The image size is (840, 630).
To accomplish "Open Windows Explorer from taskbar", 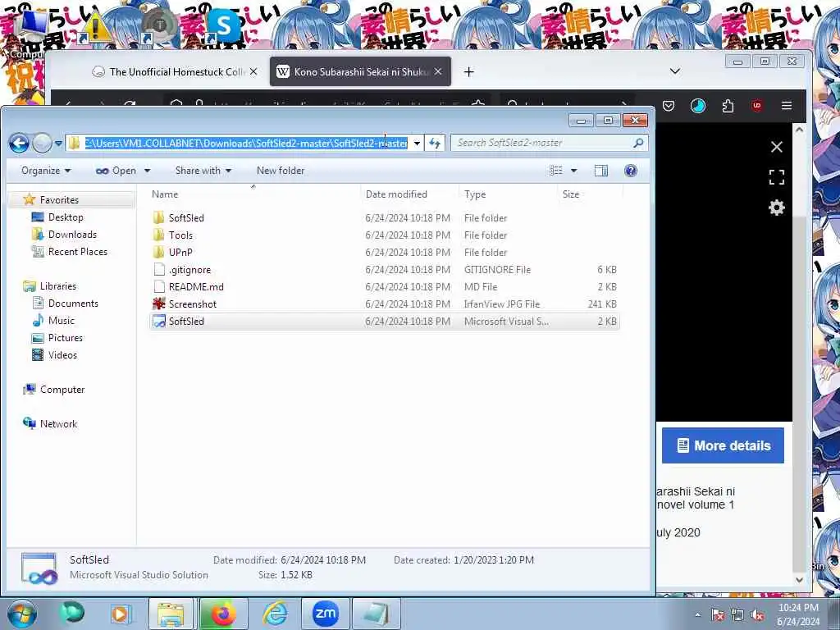I will [171, 614].
